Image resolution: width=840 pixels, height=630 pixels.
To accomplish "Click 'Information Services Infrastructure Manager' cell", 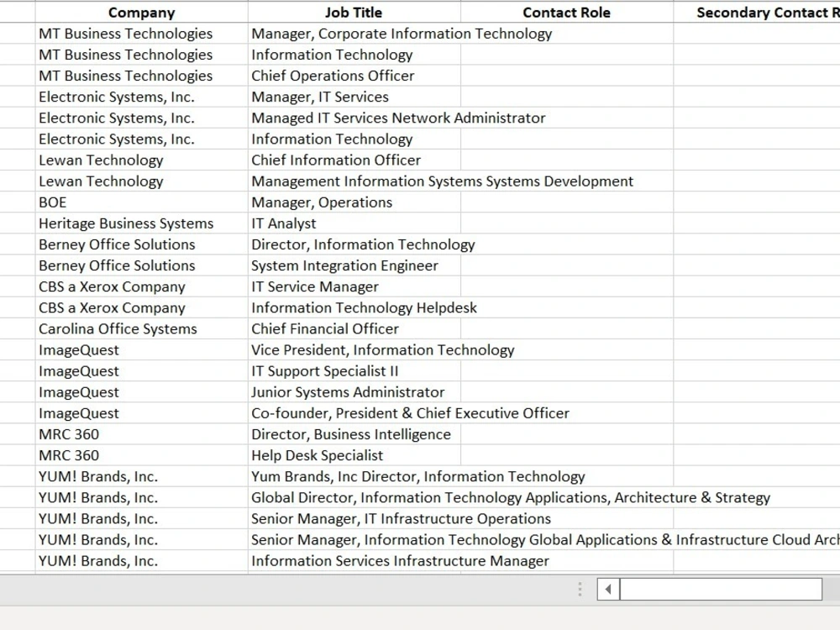I will click(x=354, y=561).
